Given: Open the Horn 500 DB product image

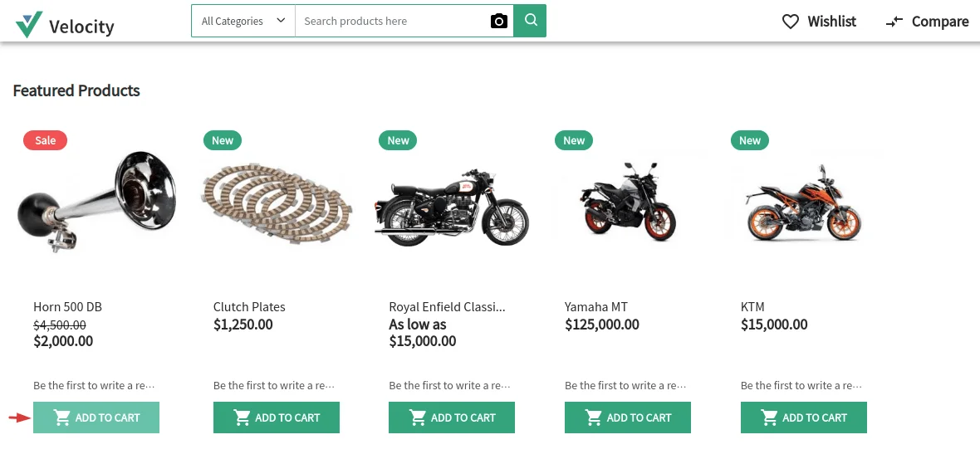Looking at the screenshot, I should pos(98,202).
